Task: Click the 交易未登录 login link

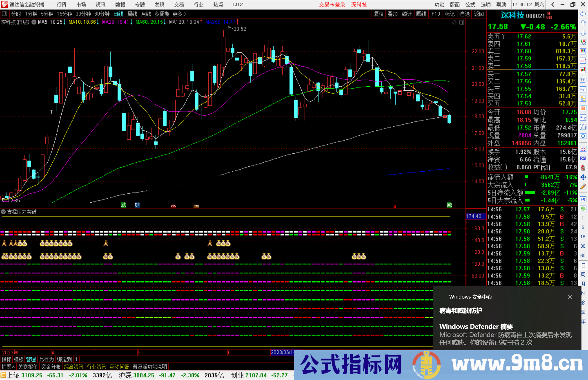Action: [332, 5]
